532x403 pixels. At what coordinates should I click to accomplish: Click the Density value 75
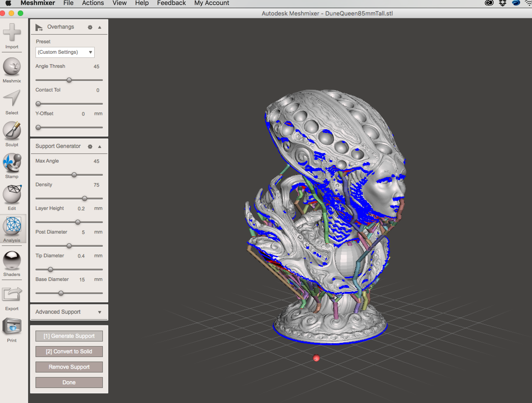(96, 185)
